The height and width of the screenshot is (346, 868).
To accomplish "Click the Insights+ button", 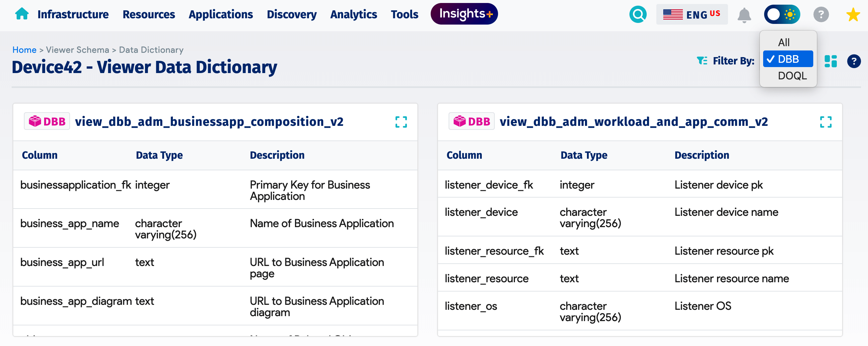I will point(464,14).
